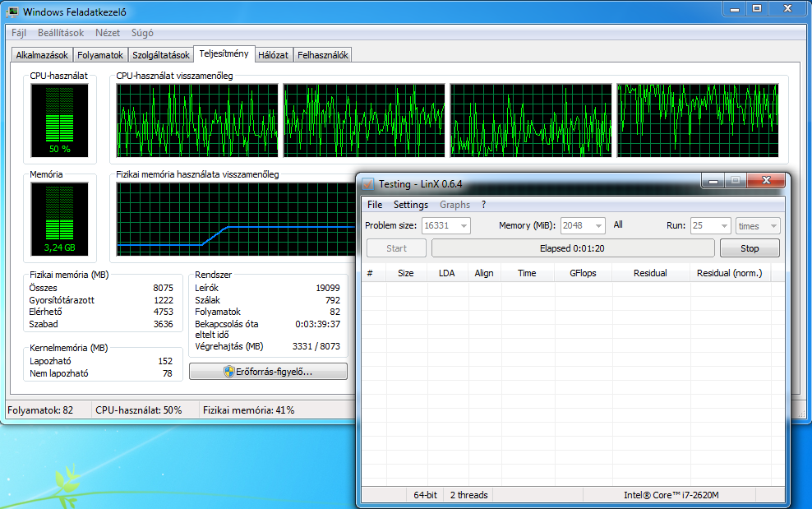Click the 2 threads status bar entry
The width and height of the screenshot is (812, 509).
click(468, 495)
